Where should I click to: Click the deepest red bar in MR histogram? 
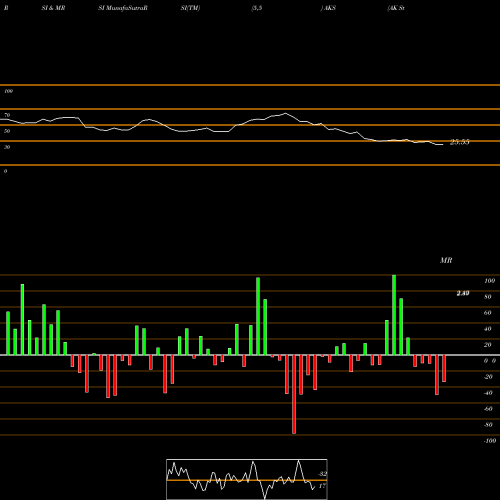(294, 394)
